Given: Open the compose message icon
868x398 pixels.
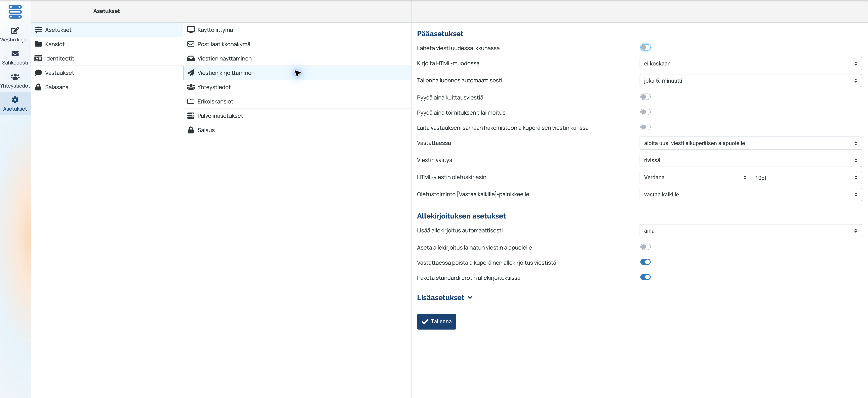Looking at the screenshot, I should pos(15,30).
